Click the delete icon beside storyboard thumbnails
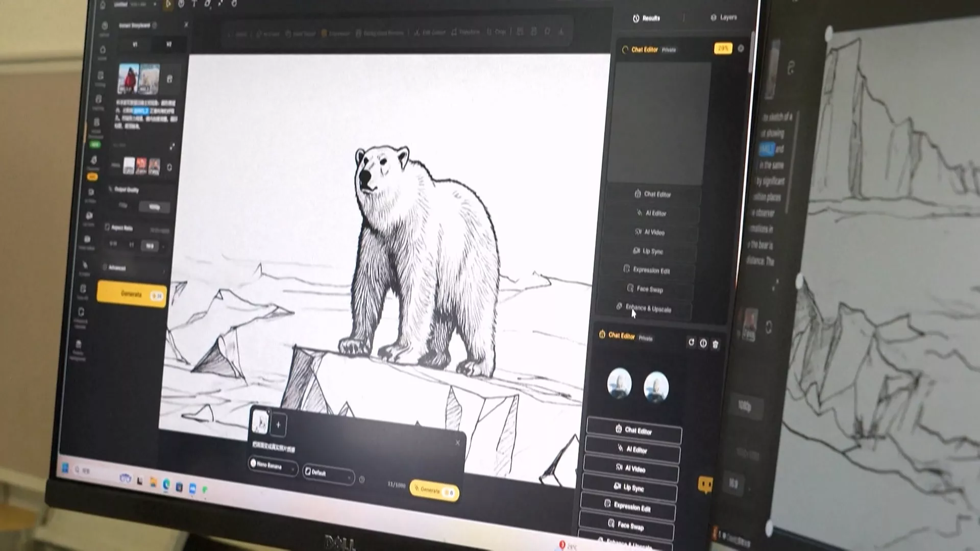This screenshot has height=551, width=980. pos(169,79)
